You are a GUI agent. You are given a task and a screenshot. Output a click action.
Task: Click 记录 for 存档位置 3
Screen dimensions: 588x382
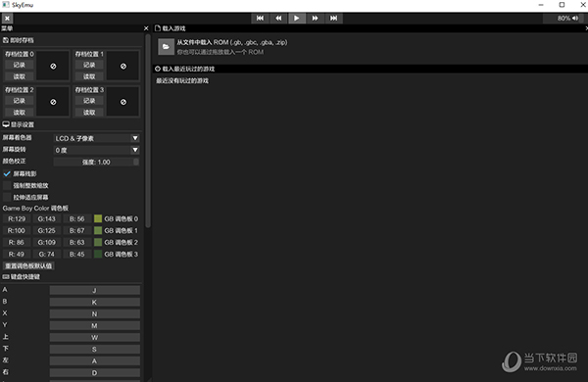[x=89, y=101]
